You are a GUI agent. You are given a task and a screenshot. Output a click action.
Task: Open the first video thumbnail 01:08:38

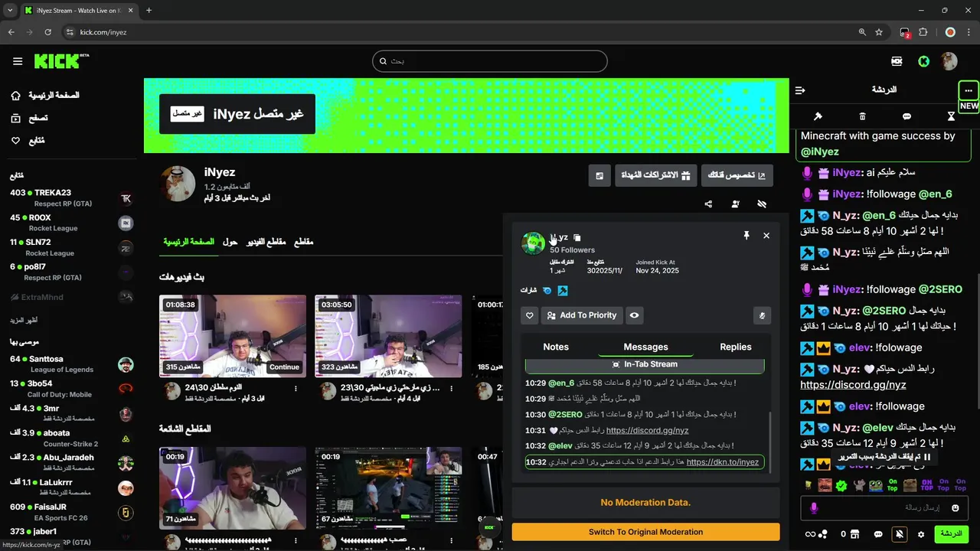(233, 336)
